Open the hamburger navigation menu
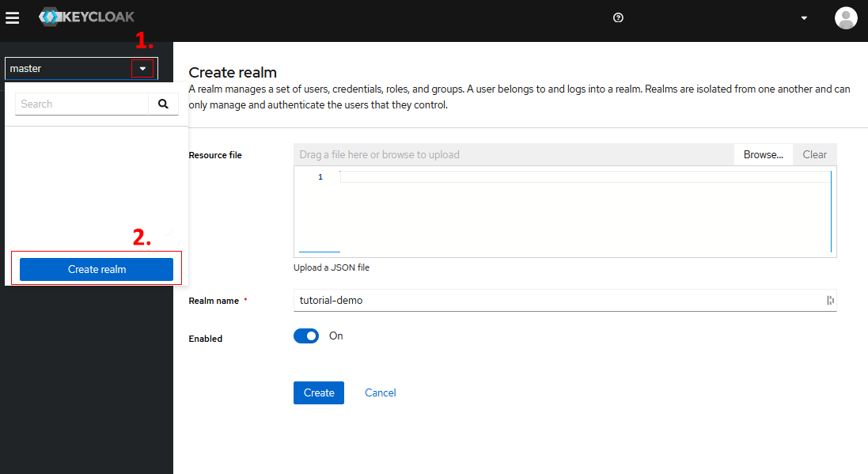 [x=12, y=17]
